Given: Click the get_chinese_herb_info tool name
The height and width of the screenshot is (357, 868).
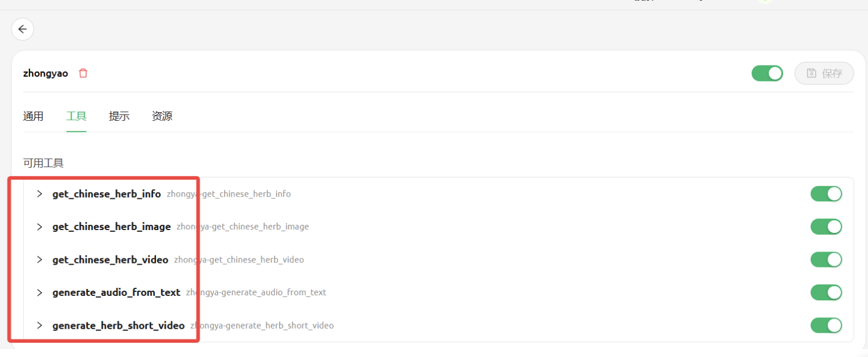Looking at the screenshot, I should pyautogui.click(x=107, y=194).
